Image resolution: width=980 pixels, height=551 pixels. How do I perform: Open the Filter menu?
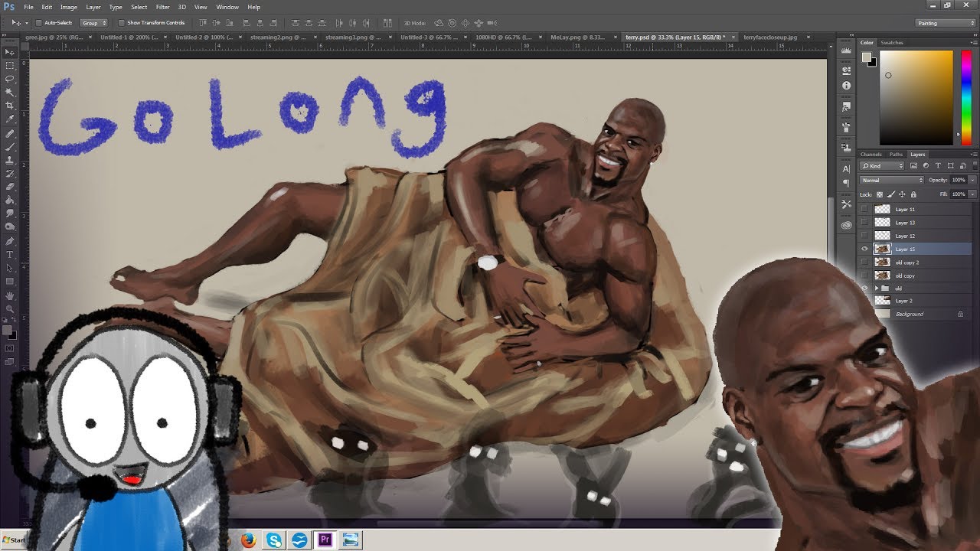tap(162, 7)
